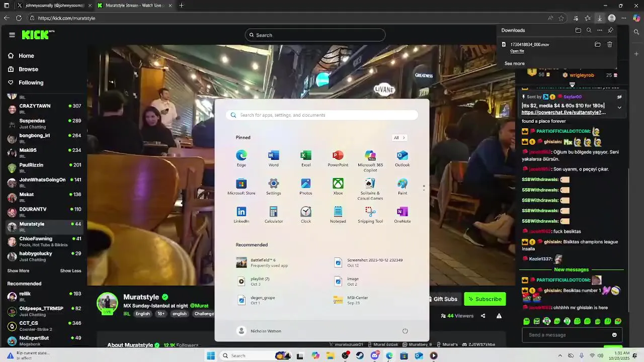Launch Notepad from pinned apps
This screenshot has height=362, width=644.
click(x=338, y=215)
